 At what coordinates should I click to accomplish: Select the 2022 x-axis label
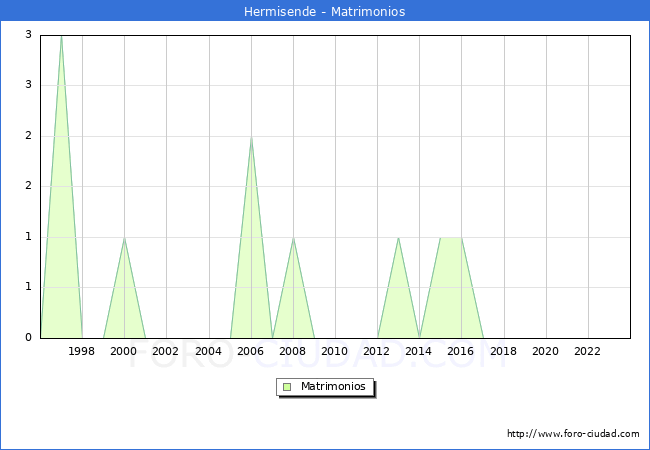click(588, 351)
